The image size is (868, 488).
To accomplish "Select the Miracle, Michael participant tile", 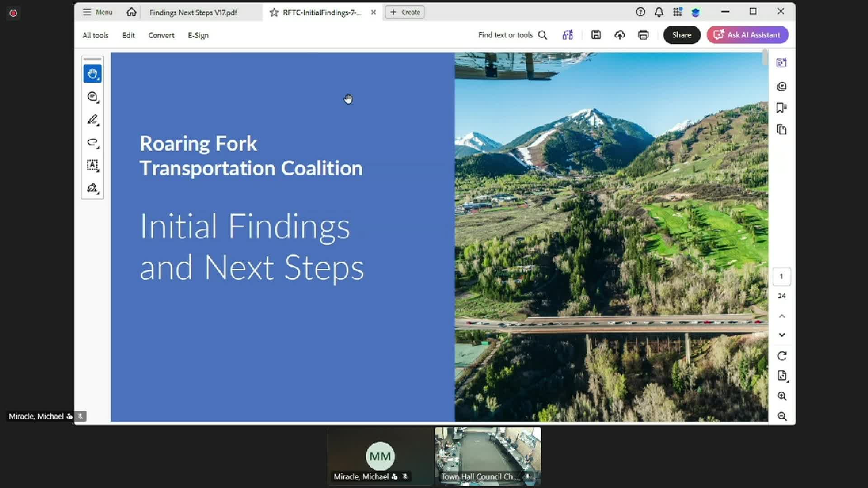I will point(380,456).
